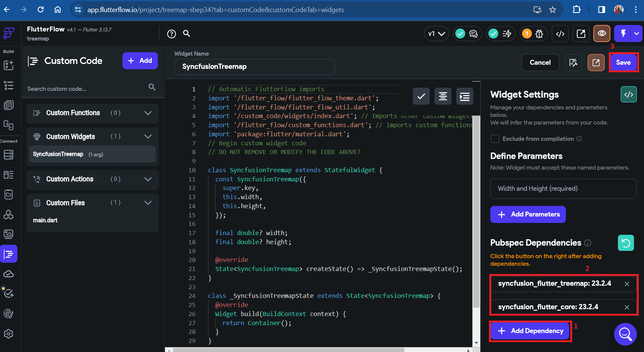644x352 pixels.
Task: Open the Firestore database sidebar icon
Action: point(8,154)
